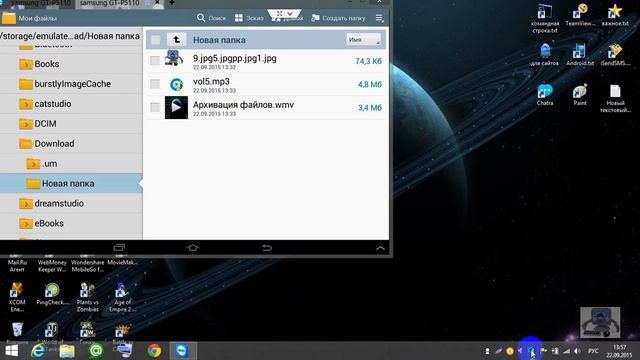Open the XCOM Enemy desktop shortcut
This screenshot has width=640, height=360.
(16, 297)
